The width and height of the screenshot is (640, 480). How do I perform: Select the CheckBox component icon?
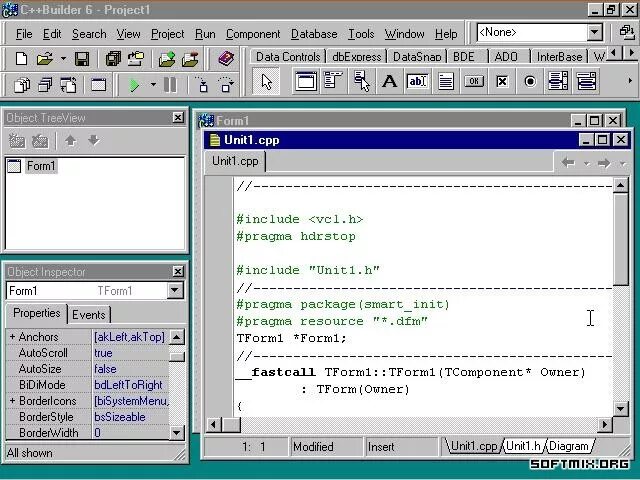click(x=502, y=81)
